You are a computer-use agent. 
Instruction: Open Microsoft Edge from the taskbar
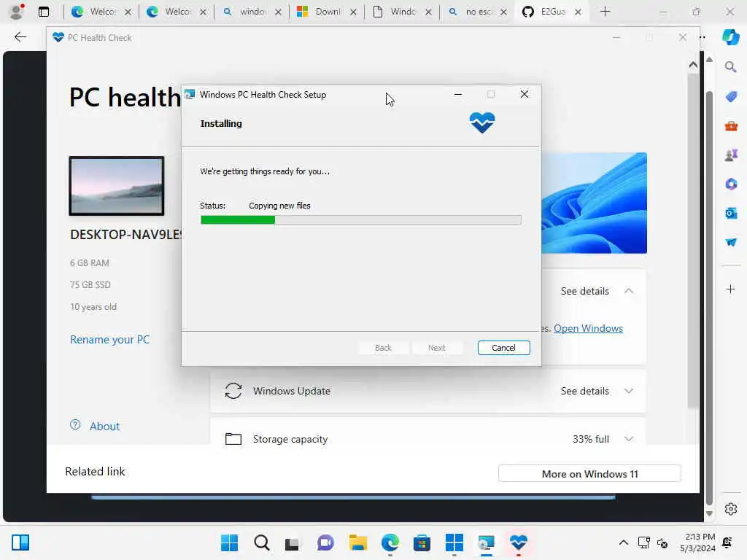[390, 542]
